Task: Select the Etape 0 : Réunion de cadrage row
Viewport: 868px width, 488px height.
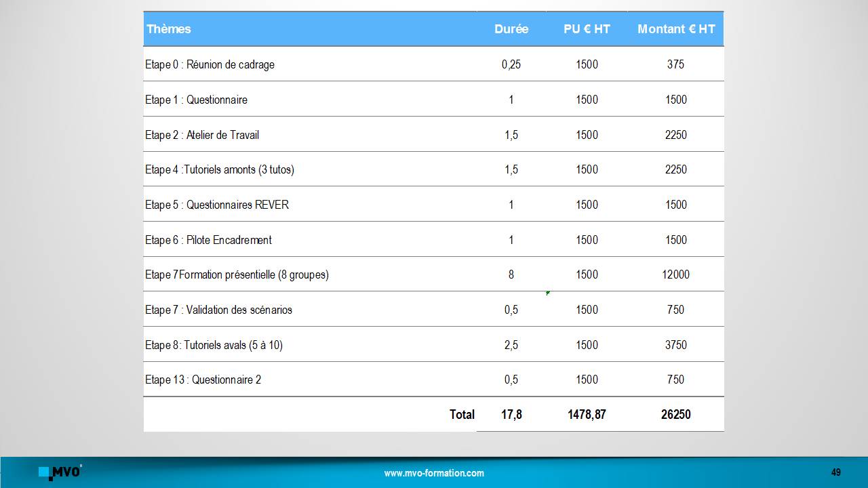Action: point(210,64)
